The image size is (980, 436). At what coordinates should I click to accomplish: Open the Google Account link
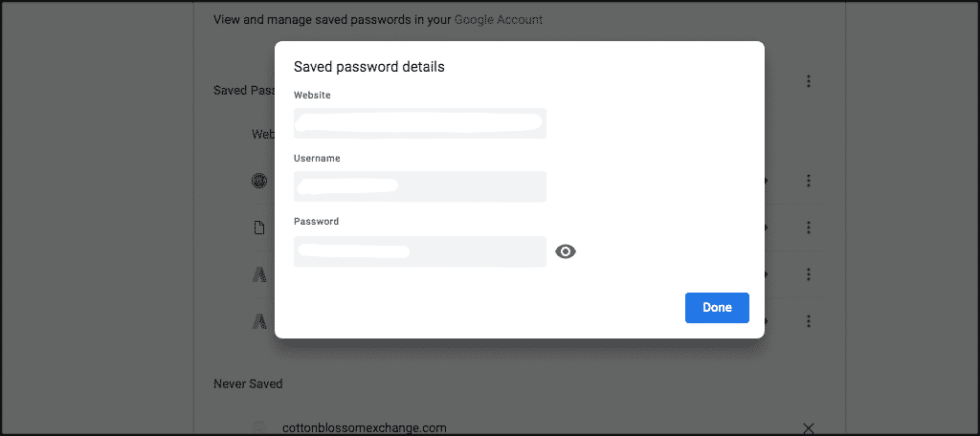click(x=499, y=19)
